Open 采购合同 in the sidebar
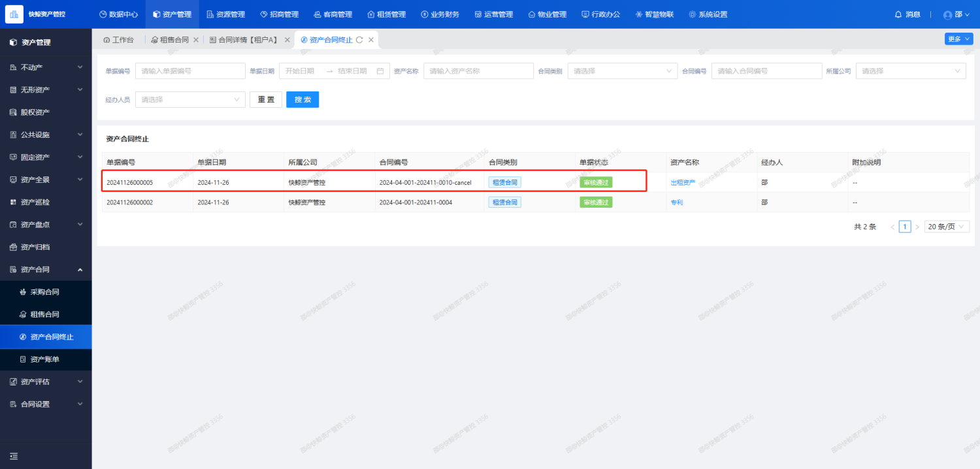The image size is (980, 469). point(46,292)
